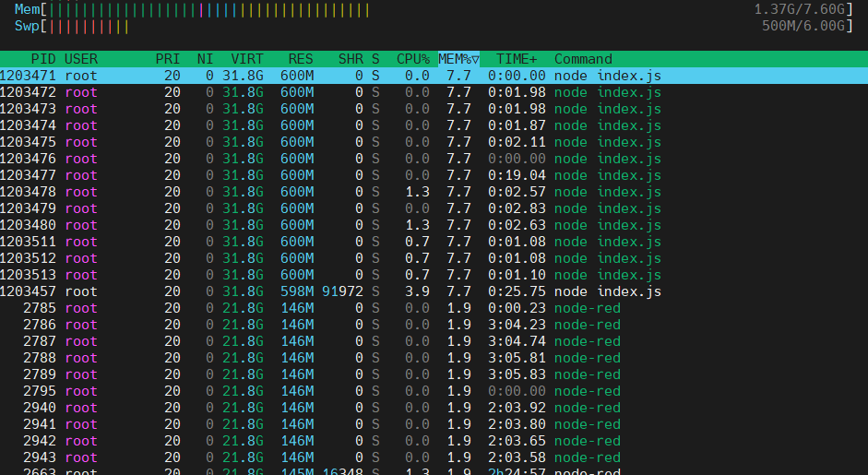Select main node process PID 1203457
The image size is (868, 475).
pos(434,291)
